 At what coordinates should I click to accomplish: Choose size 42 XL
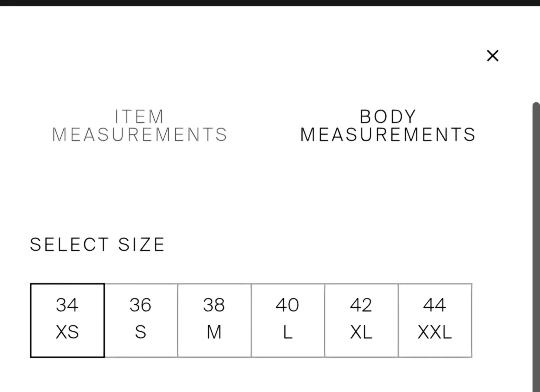[361, 320]
